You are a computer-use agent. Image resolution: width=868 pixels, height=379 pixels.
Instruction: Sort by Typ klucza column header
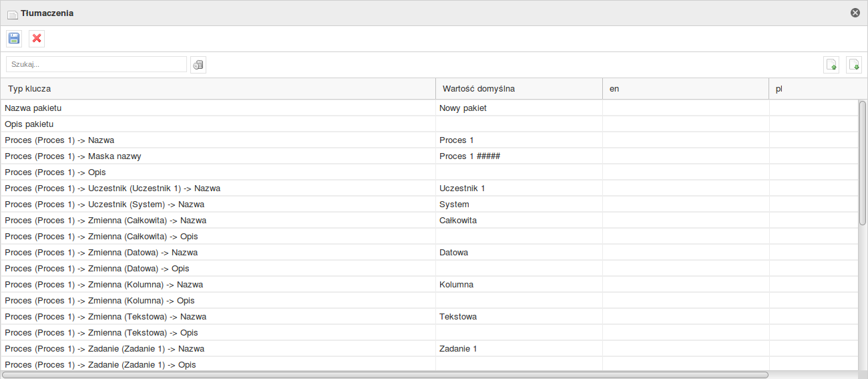[x=218, y=89]
